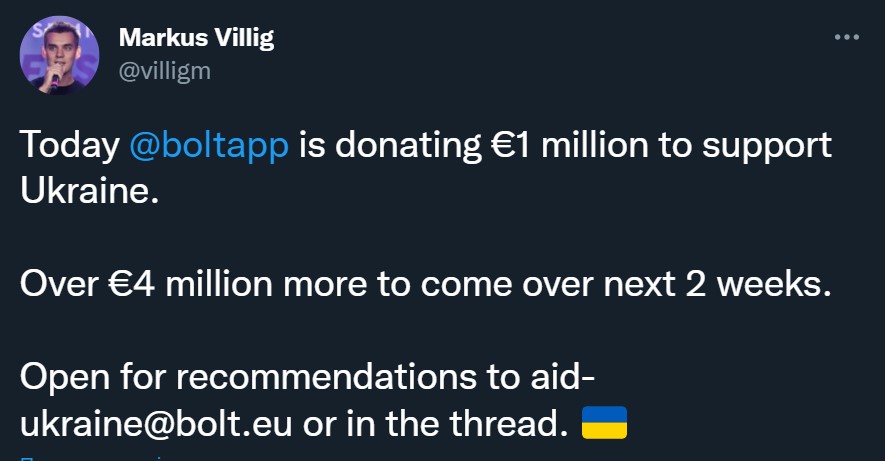Viewport: 885px width, 461px height.
Task: Open the Markus Villig display name link
Action: click(x=196, y=38)
